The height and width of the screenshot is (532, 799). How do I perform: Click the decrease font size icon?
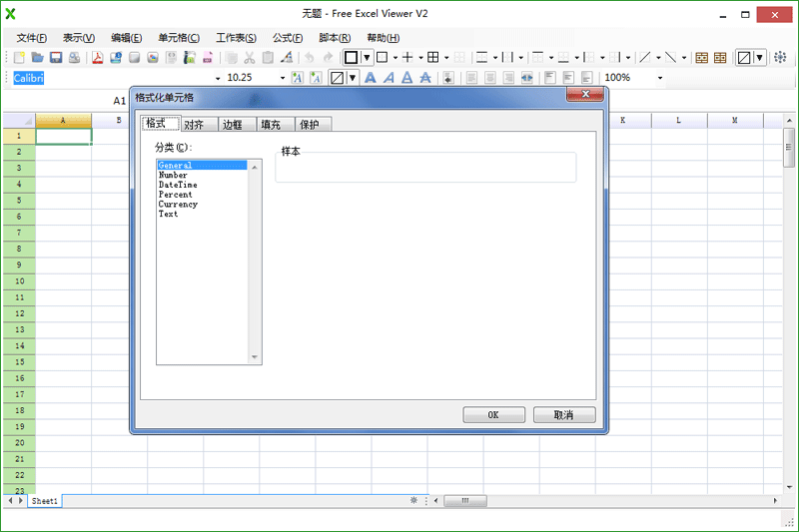pos(316,78)
